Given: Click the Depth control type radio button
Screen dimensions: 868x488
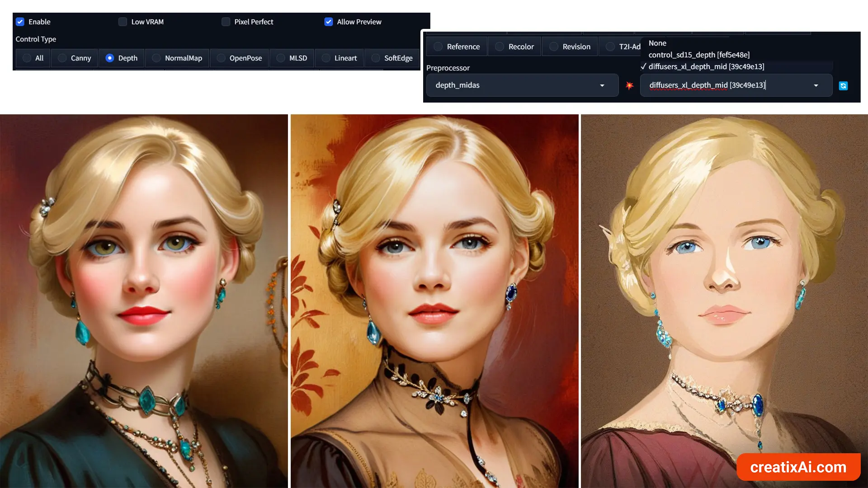Looking at the screenshot, I should 110,58.
